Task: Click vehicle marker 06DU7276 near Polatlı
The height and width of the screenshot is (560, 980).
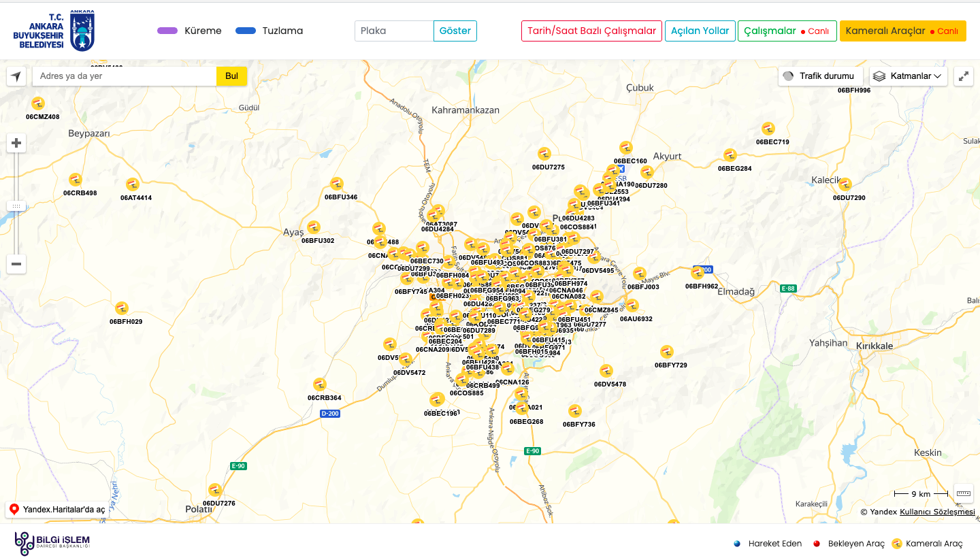Action: point(215,490)
